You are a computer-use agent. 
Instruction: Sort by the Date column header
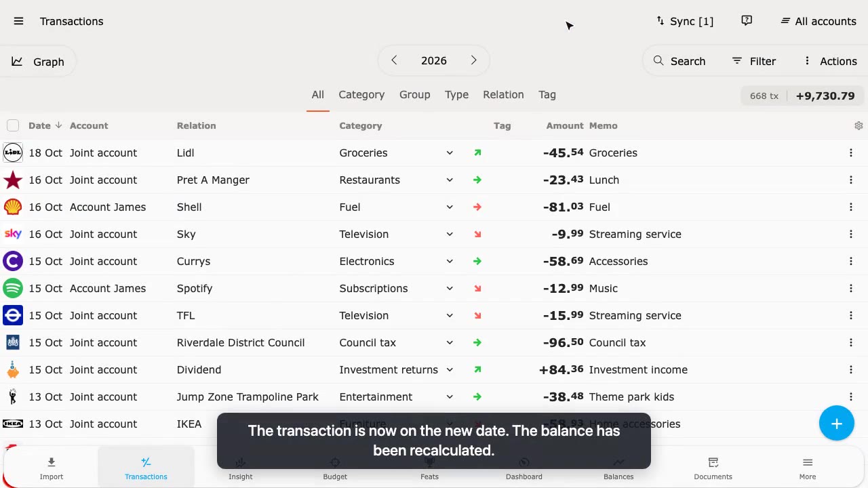coord(45,125)
